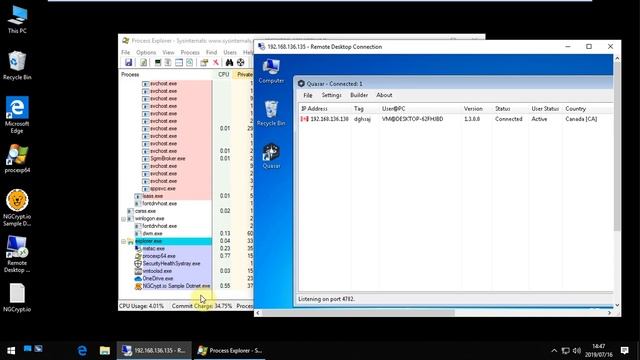Viewport: 640px width, 360px height.
Task: Sort Quasar list by User@PC header
Action: pos(420,109)
